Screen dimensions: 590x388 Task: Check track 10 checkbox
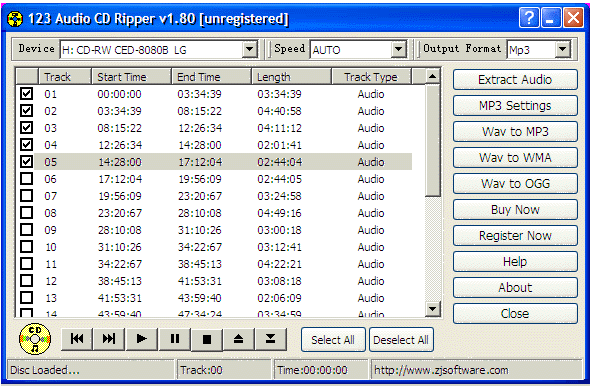click(x=26, y=247)
